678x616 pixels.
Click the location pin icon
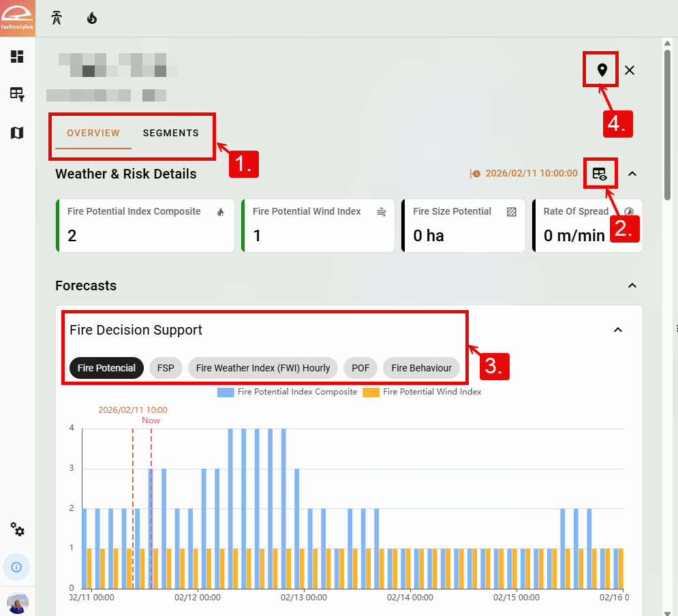(x=602, y=70)
